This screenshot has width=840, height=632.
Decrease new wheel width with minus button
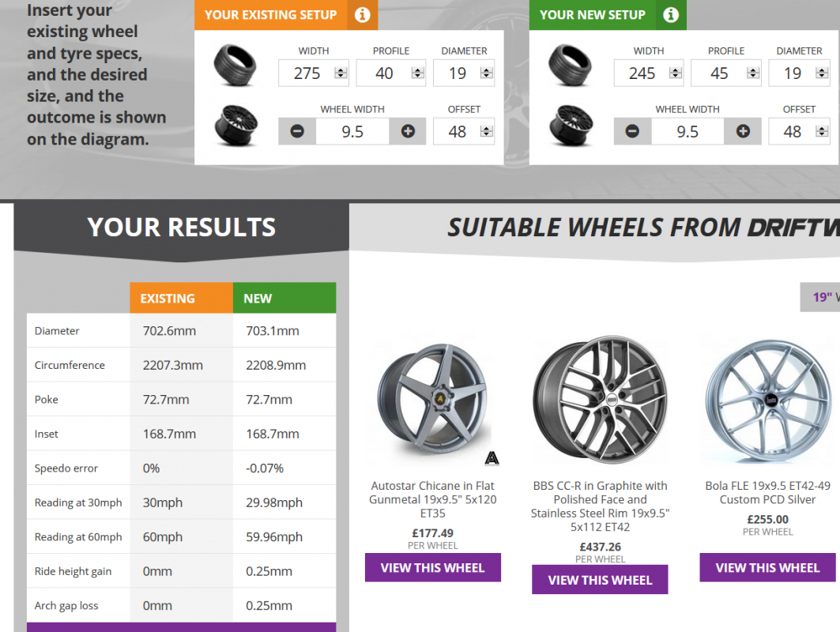pyautogui.click(x=632, y=131)
